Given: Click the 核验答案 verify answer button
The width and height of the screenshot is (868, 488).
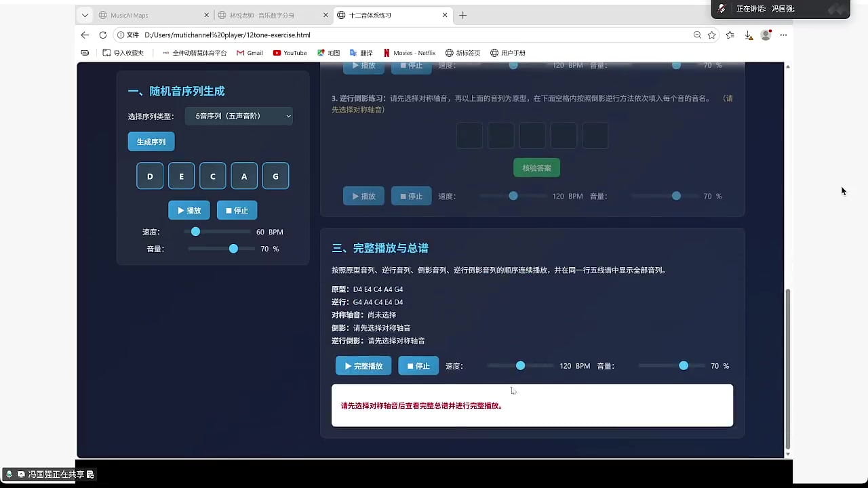Looking at the screenshot, I should tap(536, 167).
